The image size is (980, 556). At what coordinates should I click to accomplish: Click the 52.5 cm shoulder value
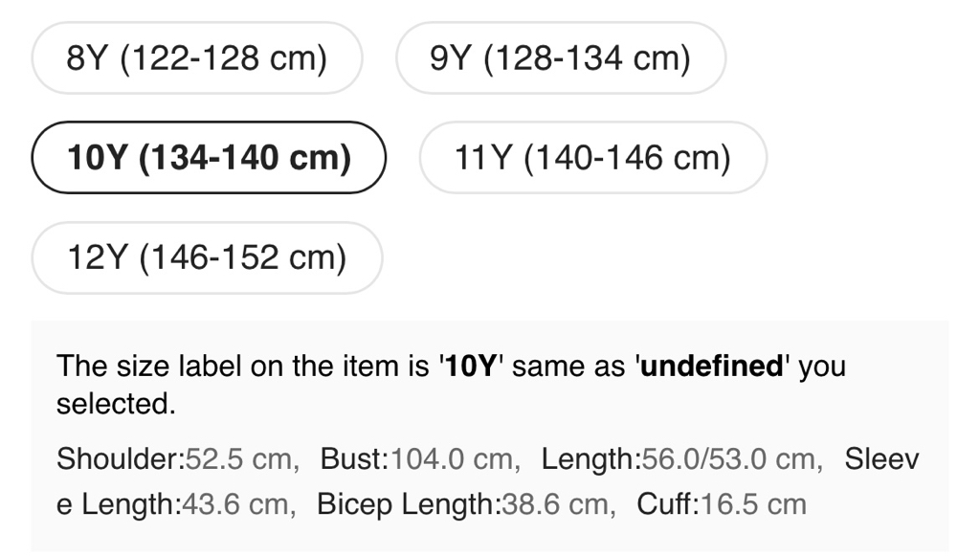pos(237,459)
